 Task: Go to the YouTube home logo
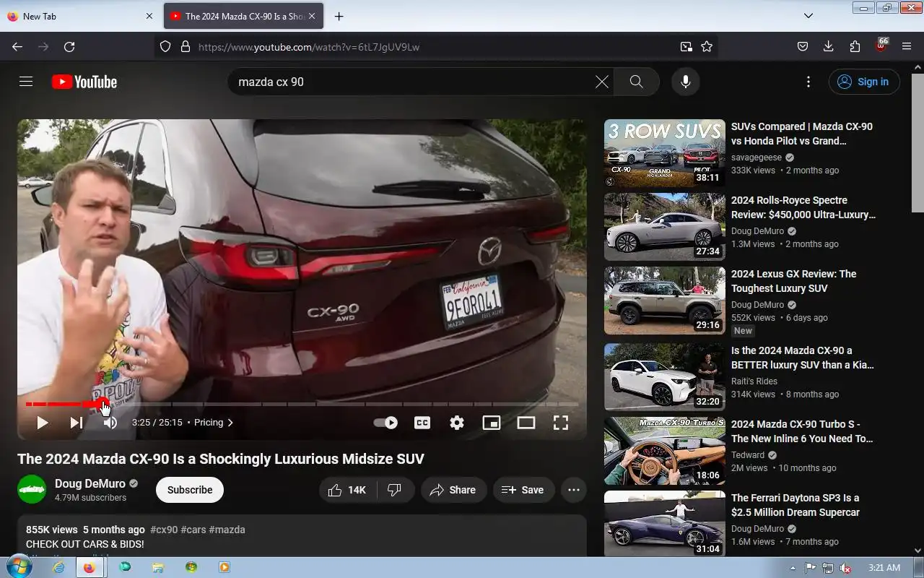pos(84,82)
